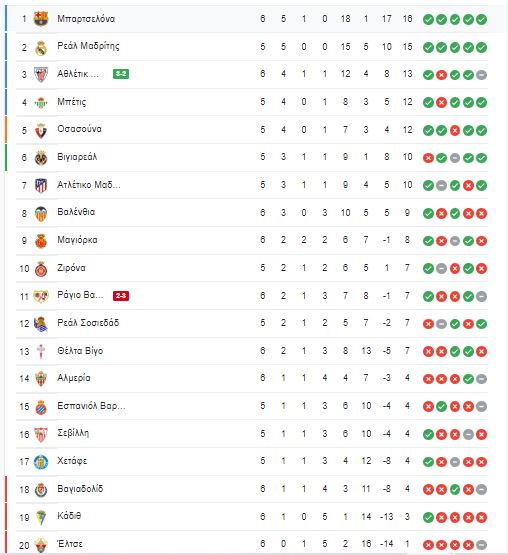Viewport: 508px width, 555px height.
Task: Click the Atlético Madrid crest
Action: tap(41, 185)
